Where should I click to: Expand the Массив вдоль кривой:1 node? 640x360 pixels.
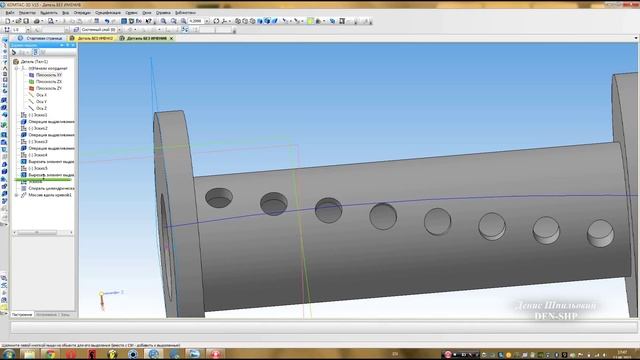17,196
